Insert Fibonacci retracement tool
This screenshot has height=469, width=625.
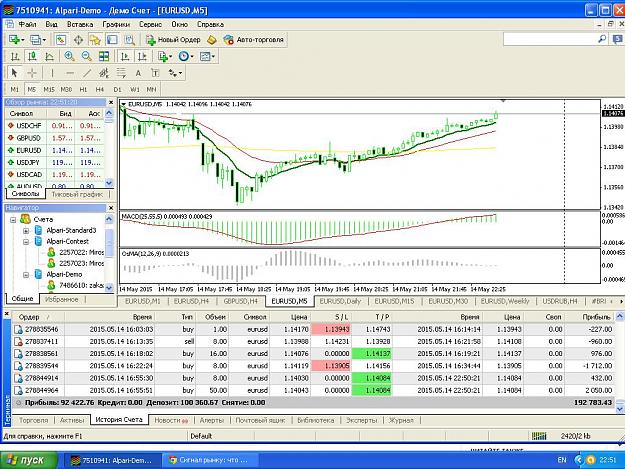(x=121, y=73)
